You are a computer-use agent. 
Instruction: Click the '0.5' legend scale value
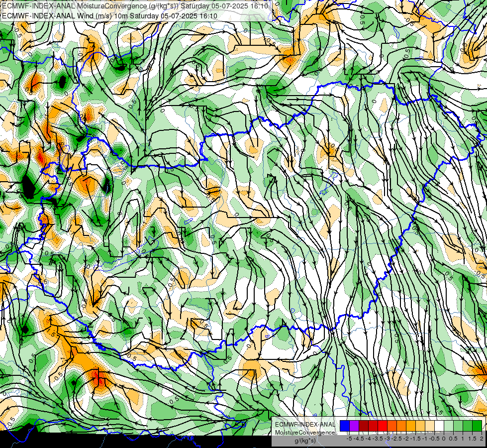tap(453, 439)
